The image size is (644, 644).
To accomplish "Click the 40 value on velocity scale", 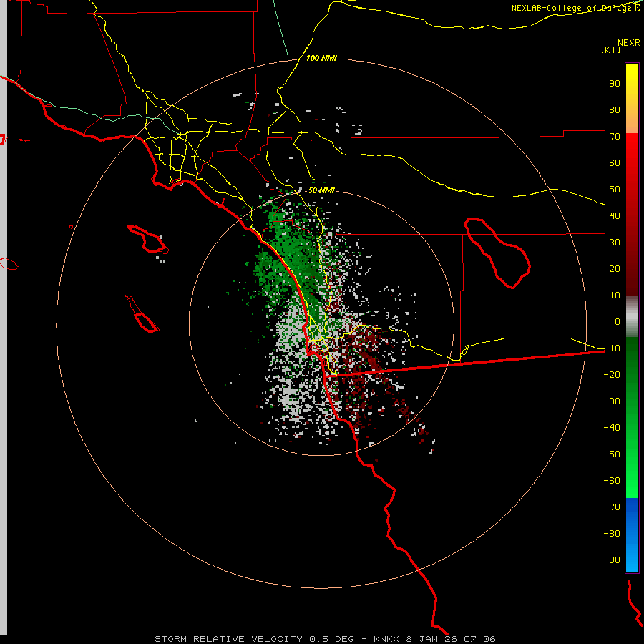I will (615, 215).
